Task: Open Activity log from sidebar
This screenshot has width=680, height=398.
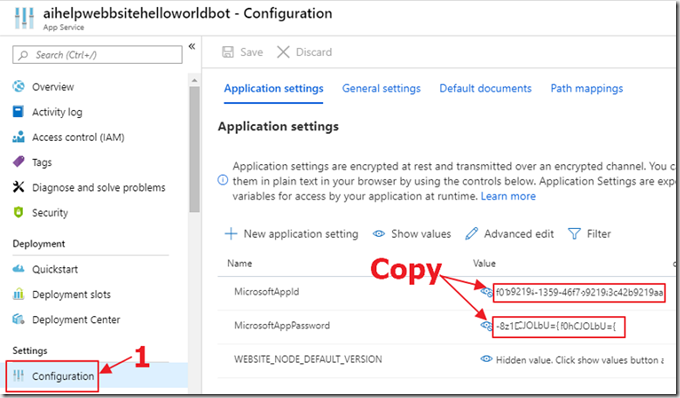Action: [x=48, y=112]
